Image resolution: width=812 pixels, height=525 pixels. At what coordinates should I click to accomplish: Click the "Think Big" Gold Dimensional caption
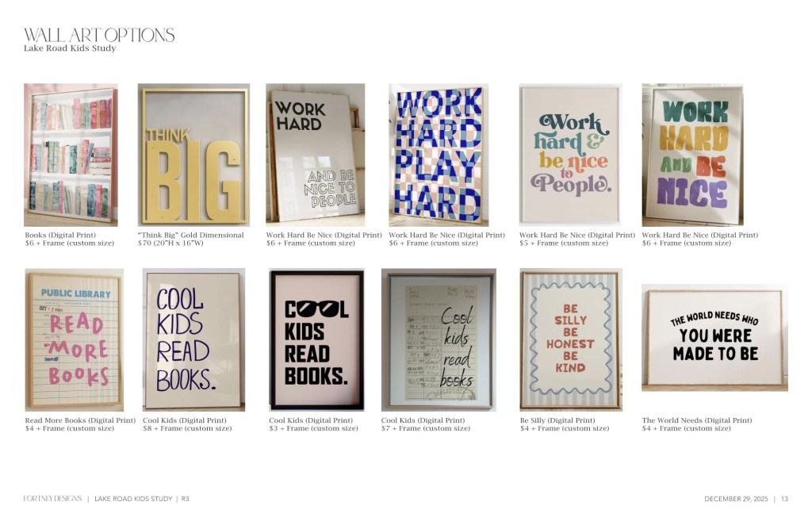pyautogui.click(x=190, y=235)
